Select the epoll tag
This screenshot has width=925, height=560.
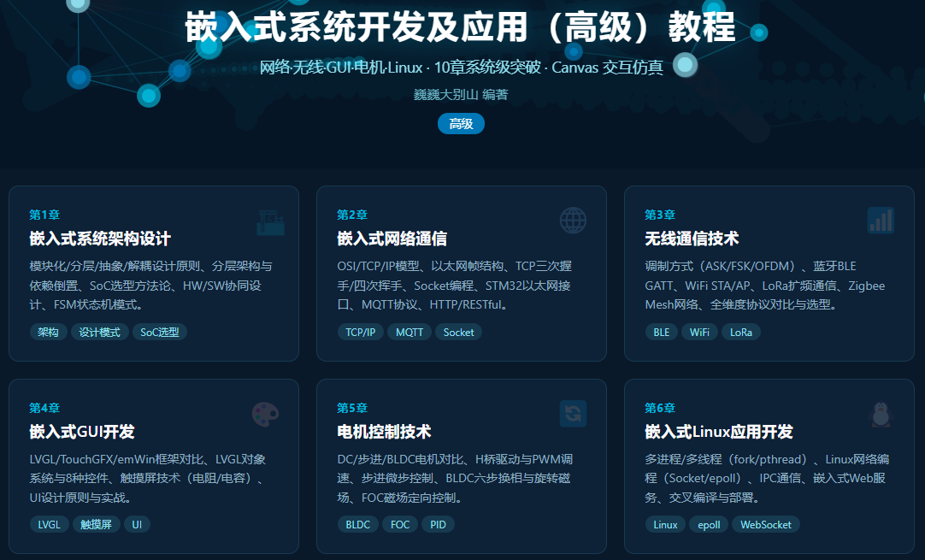click(709, 525)
